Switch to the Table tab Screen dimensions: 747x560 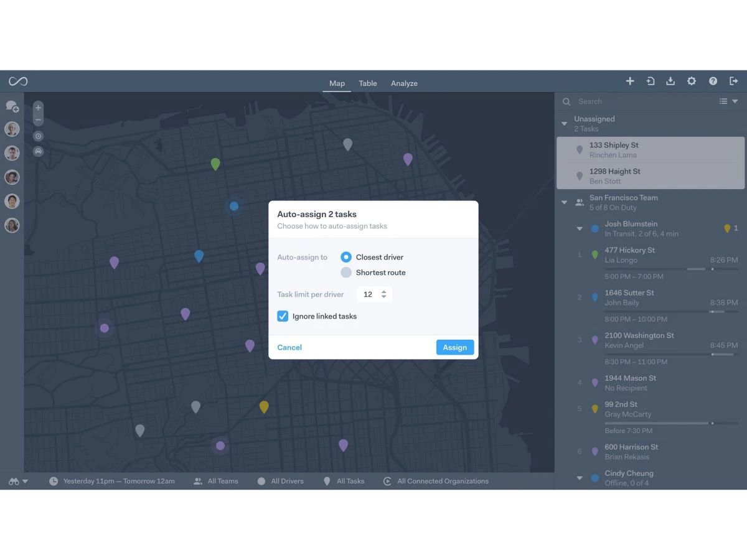[x=368, y=83]
